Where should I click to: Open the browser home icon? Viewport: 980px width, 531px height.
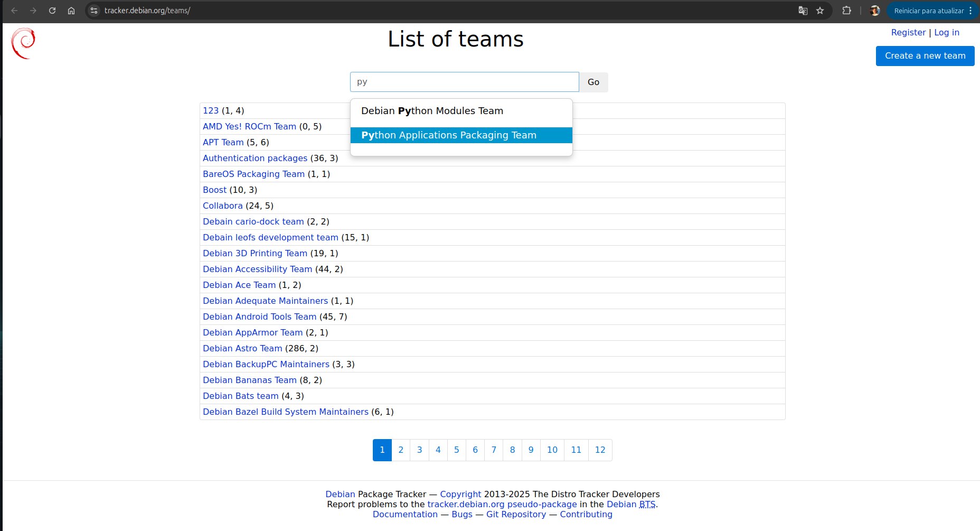pyautogui.click(x=71, y=11)
